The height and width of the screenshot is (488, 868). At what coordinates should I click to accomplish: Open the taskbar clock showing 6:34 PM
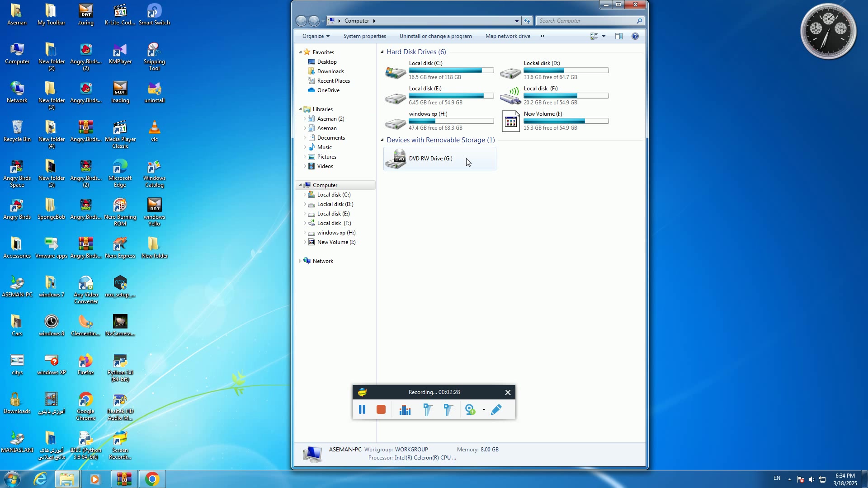pyautogui.click(x=845, y=479)
